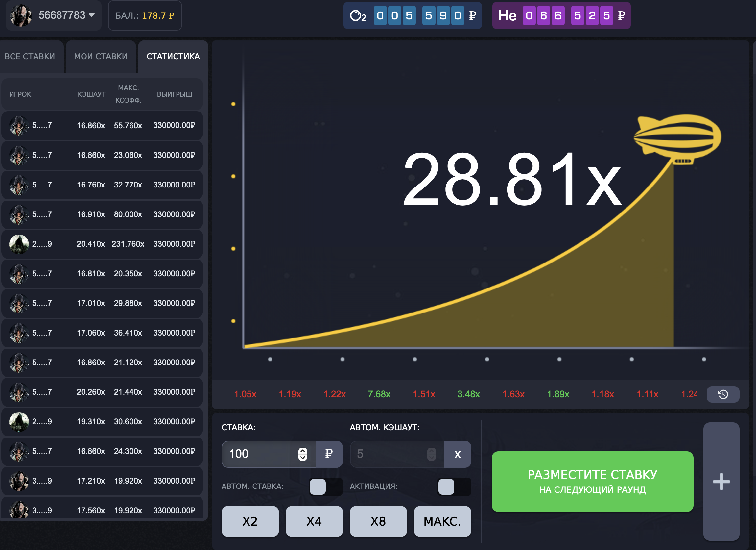Switch to the ВСЕ СТАВКИ tab
The width and height of the screenshot is (756, 550).
[30, 56]
